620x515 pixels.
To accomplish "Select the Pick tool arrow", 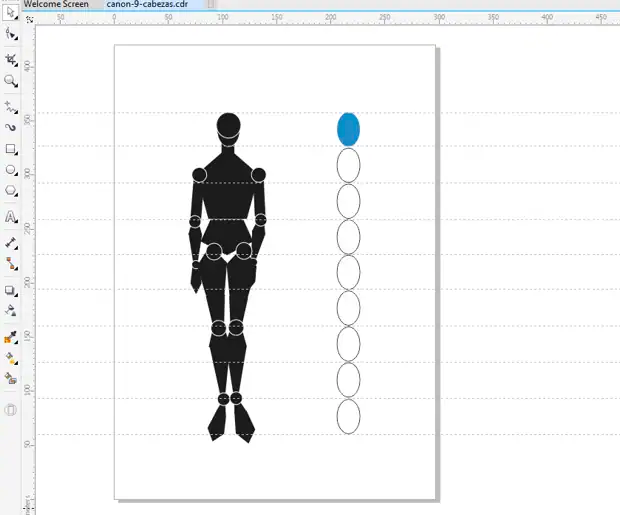I will 11,14.
